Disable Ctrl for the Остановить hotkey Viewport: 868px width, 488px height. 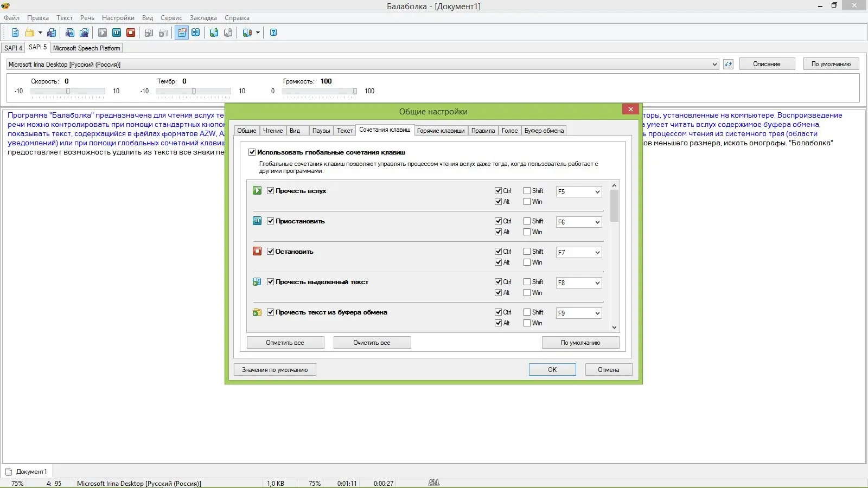click(498, 252)
